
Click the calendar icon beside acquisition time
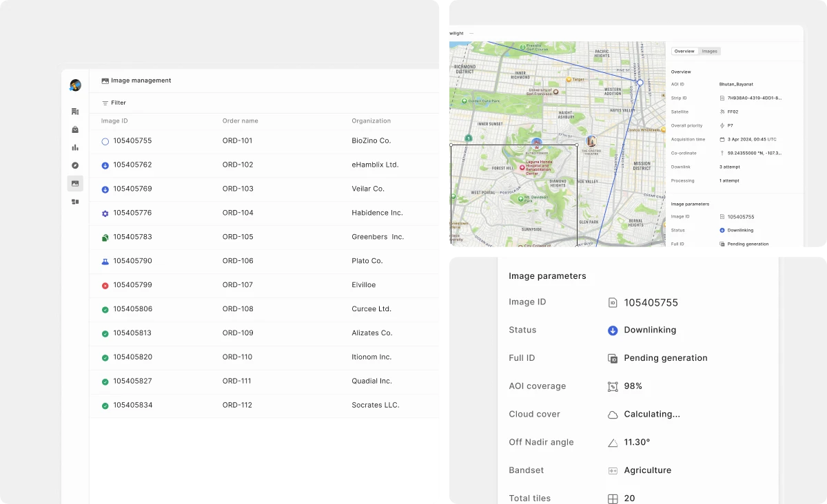click(722, 139)
